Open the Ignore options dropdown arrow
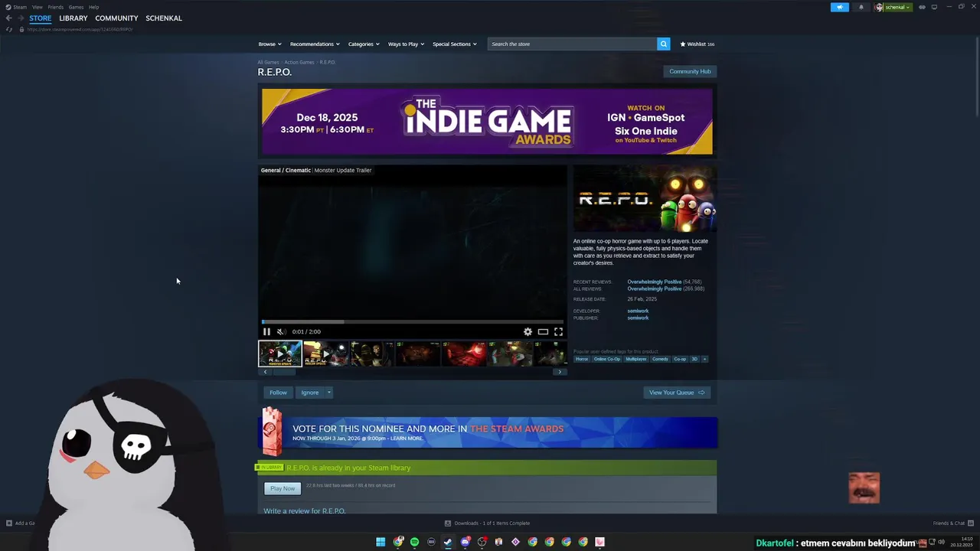 click(x=328, y=393)
